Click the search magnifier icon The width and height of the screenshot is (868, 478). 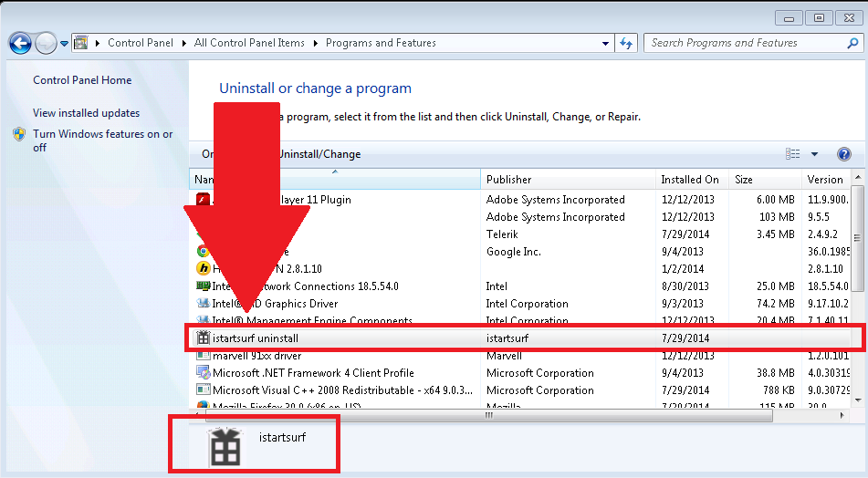click(x=852, y=43)
